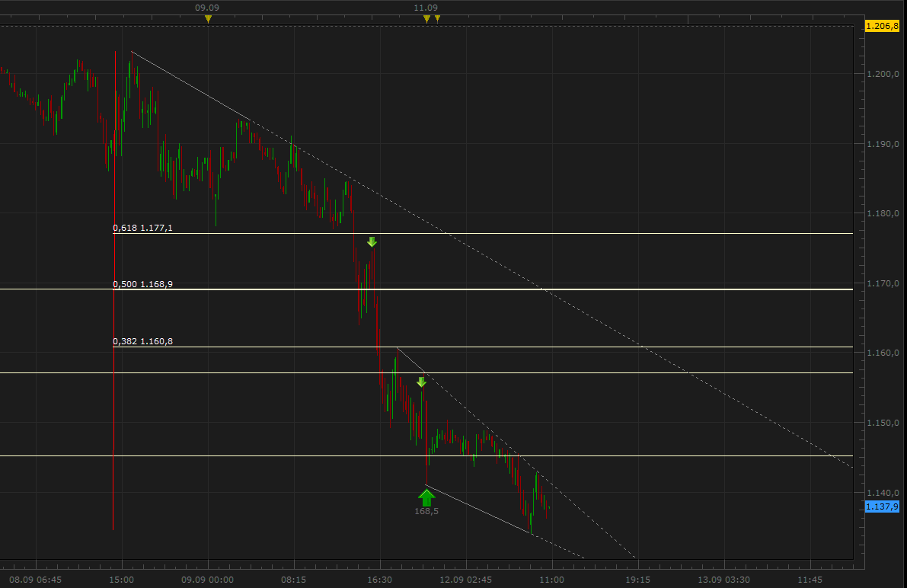Click the 09.09 00:00 time axis label
The image size is (907, 588).
(208, 580)
